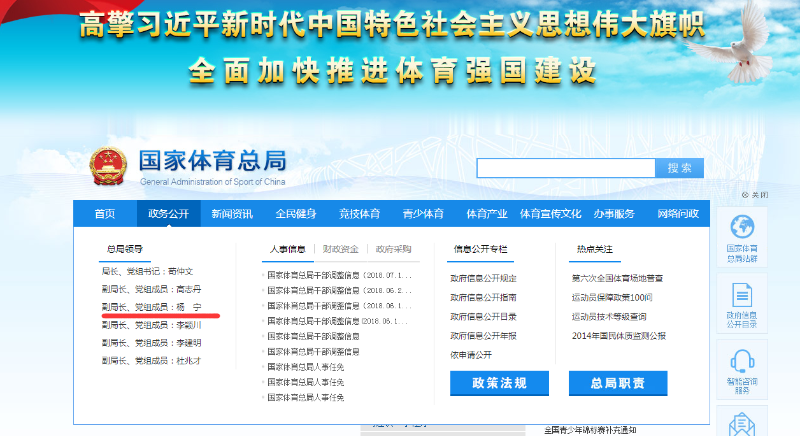Open the 新闻资讯 menu item
This screenshot has height=436, width=800.
coord(232,214)
